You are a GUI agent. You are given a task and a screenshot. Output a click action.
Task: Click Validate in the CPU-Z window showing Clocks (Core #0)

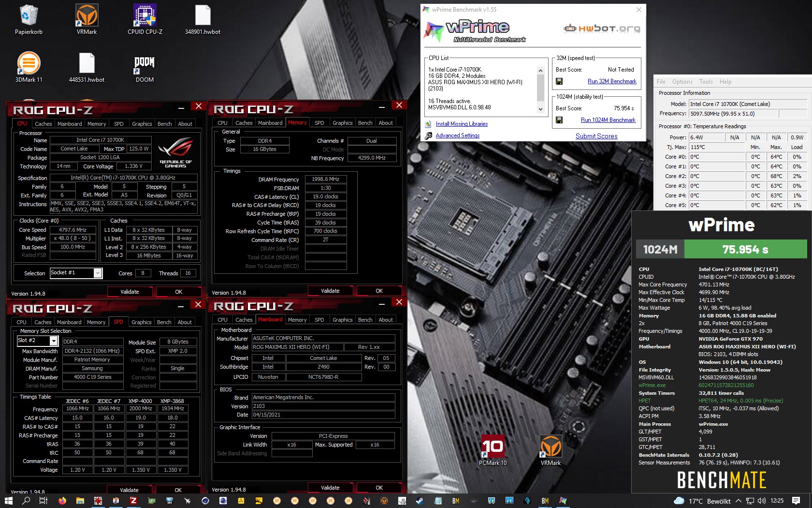pyautogui.click(x=130, y=292)
